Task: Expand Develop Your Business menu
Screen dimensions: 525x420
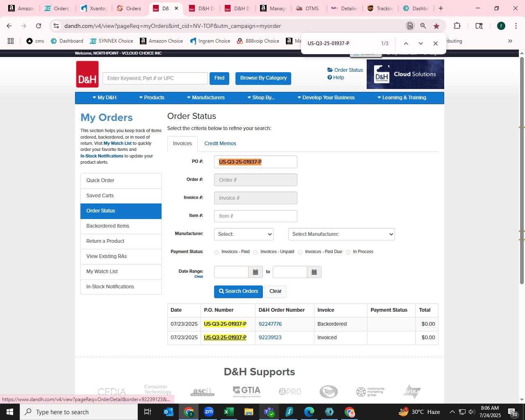Action: (x=326, y=98)
